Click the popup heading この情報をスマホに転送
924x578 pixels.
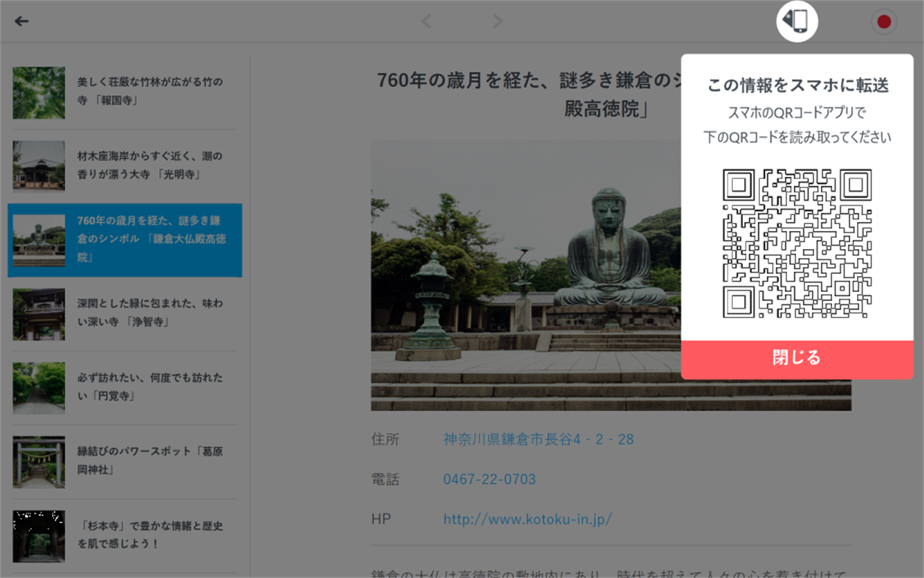click(x=797, y=86)
